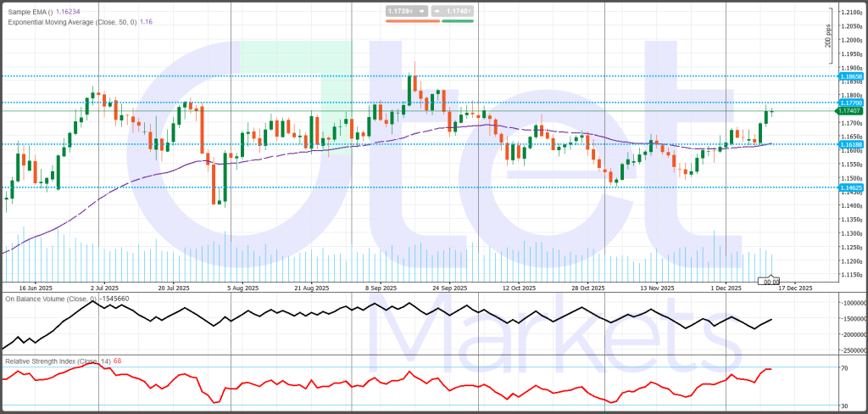Click the purple EMA value 1.16234
868x414 pixels.
pos(71,12)
